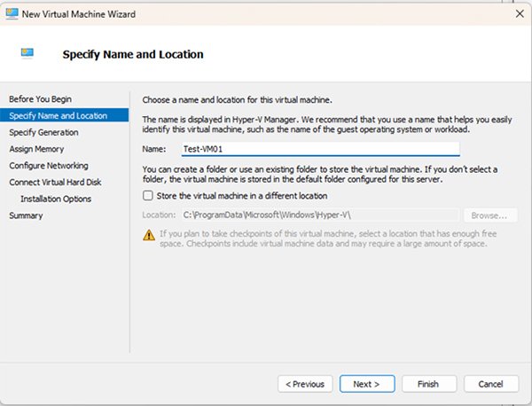Cancel the virtual machine wizard

(491, 384)
